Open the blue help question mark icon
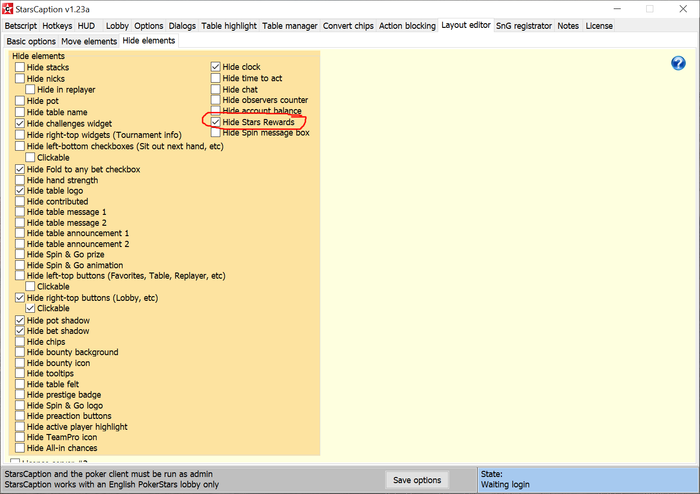700x494 pixels. click(678, 63)
